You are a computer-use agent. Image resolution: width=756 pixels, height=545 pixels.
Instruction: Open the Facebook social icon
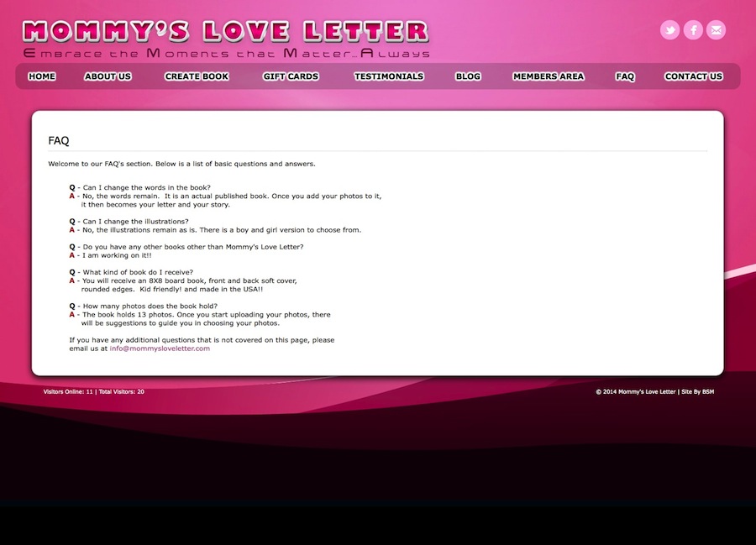click(x=693, y=30)
